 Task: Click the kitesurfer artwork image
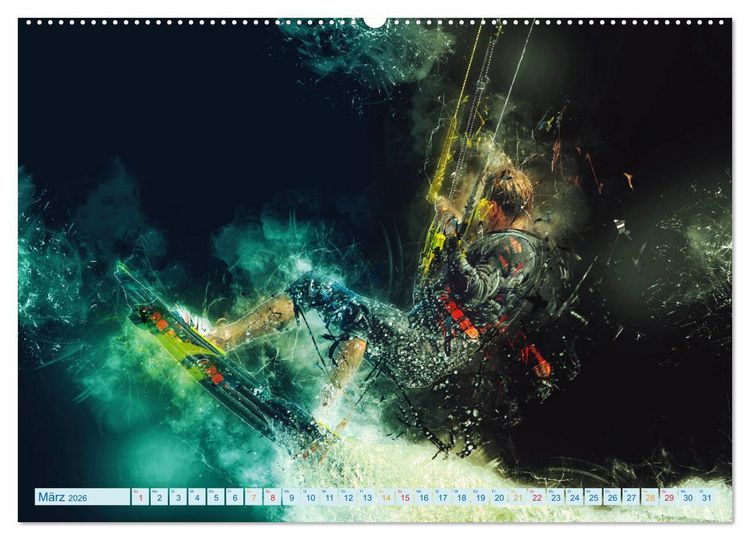(x=375, y=270)
